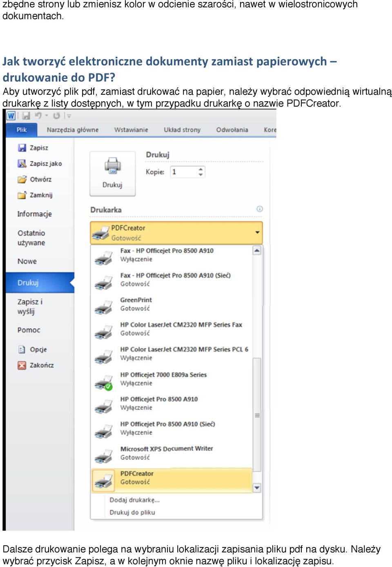Open Ostatnio używane documents list
Image resolution: width=392 pixels, height=567 pixels.
click(31, 238)
